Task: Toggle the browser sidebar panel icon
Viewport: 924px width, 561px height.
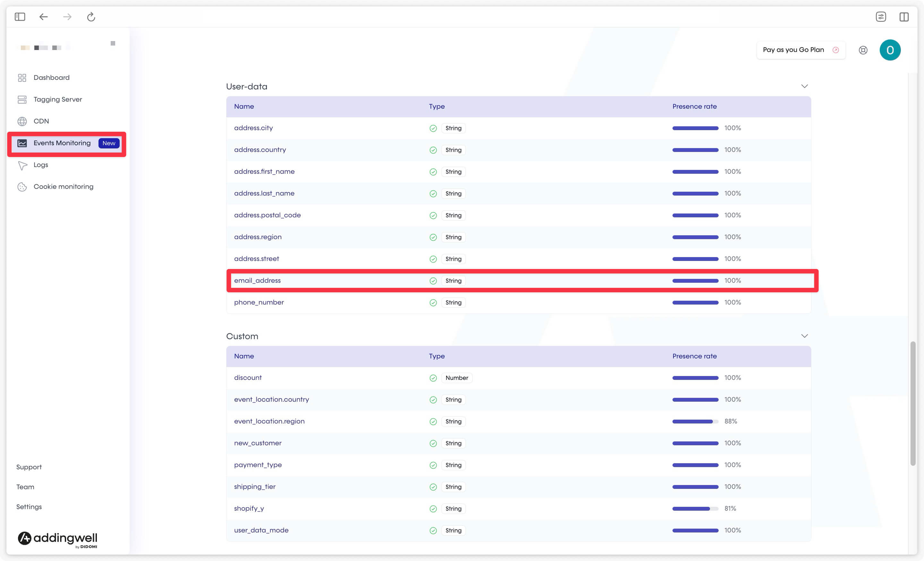Action: pyautogui.click(x=20, y=17)
